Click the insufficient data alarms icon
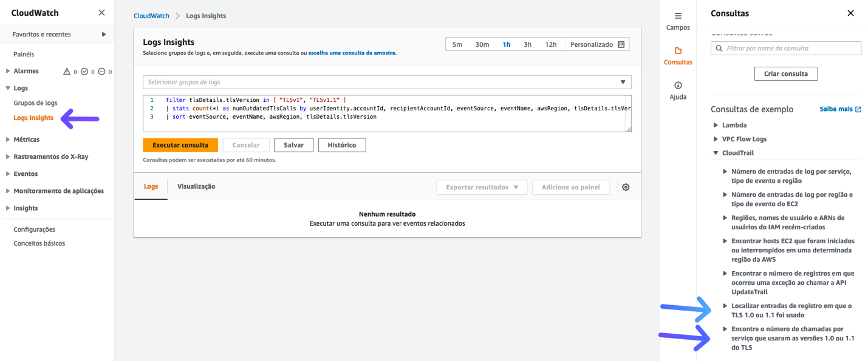 point(101,72)
